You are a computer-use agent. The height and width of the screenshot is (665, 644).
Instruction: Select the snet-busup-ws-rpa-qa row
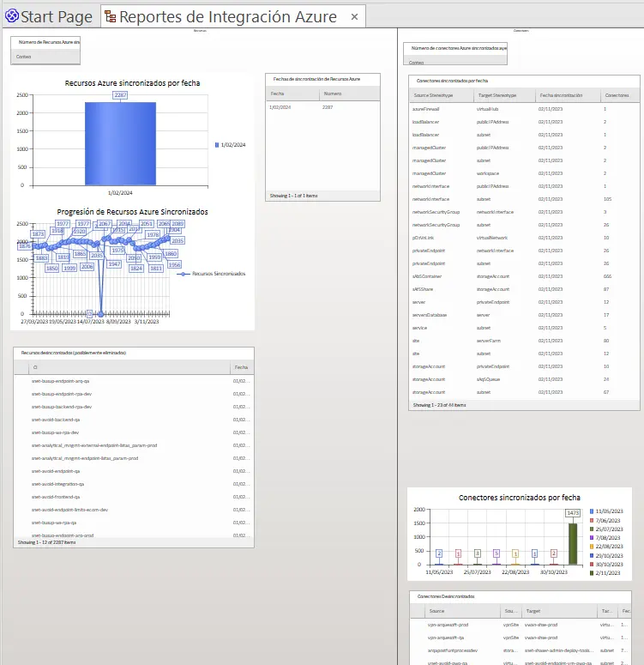(x=134, y=523)
